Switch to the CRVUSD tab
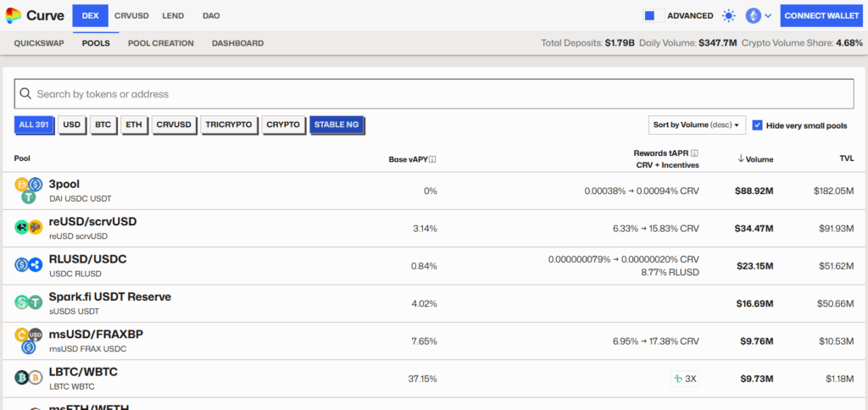868x410 pixels. (x=131, y=15)
